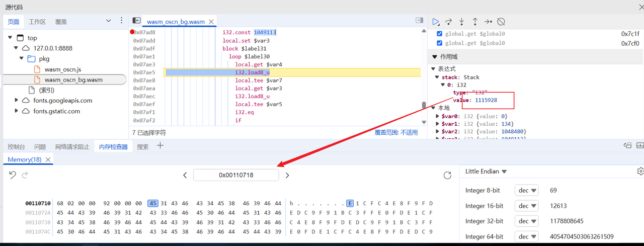The height and width of the screenshot is (246, 644).
Task: Click the step out icon
Action: pyautogui.click(x=475, y=22)
